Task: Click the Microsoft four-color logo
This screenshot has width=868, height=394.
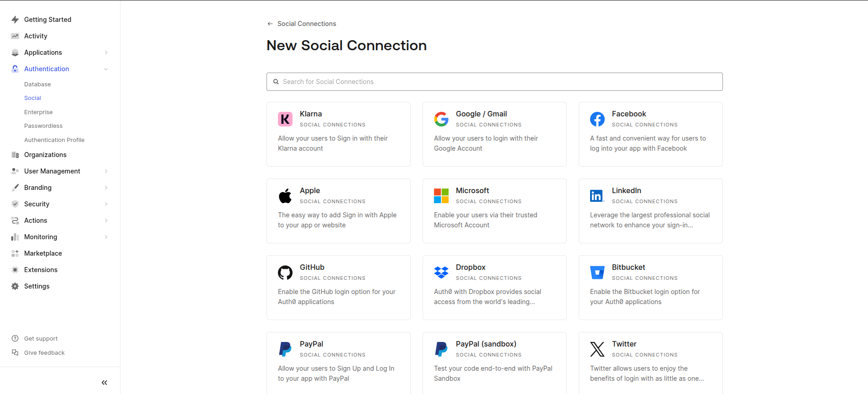Action: 441,196
